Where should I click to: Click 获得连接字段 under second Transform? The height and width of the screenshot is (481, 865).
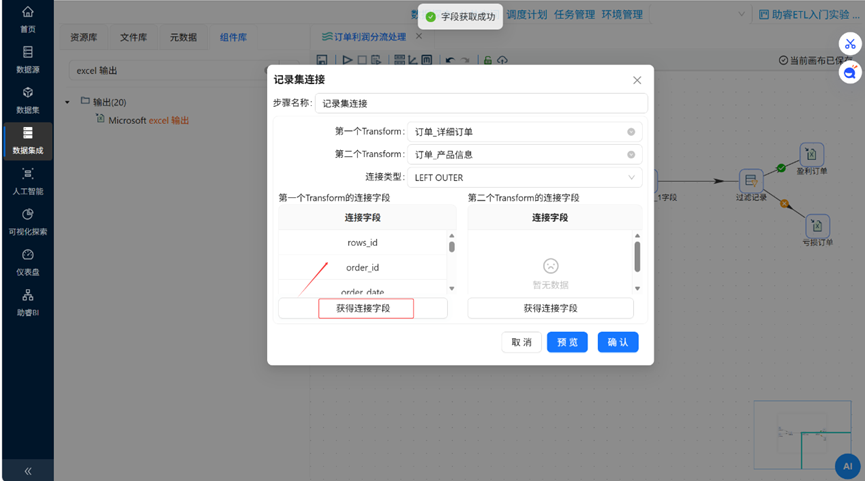551,308
